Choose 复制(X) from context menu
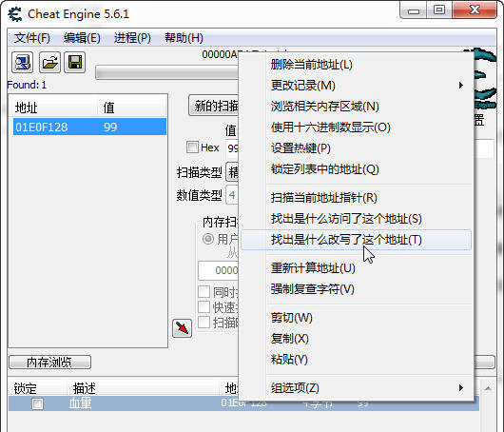Screen dimensions: 504x432 pyautogui.click(x=357, y=339)
